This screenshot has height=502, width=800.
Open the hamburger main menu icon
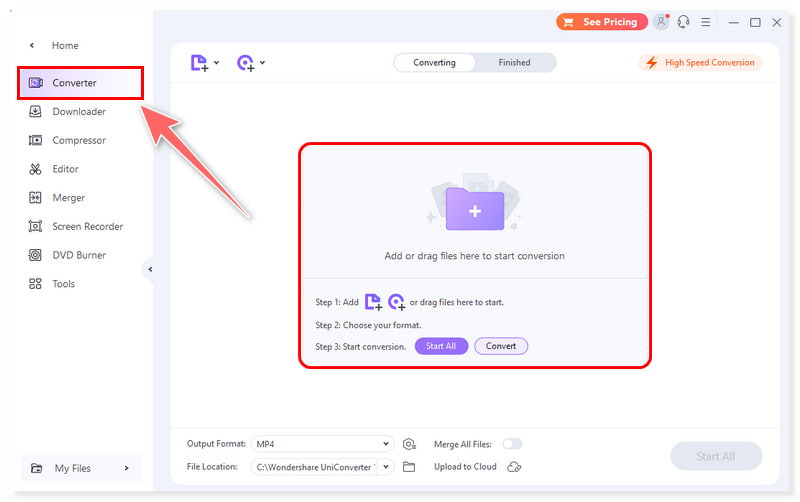click(706, 22)
